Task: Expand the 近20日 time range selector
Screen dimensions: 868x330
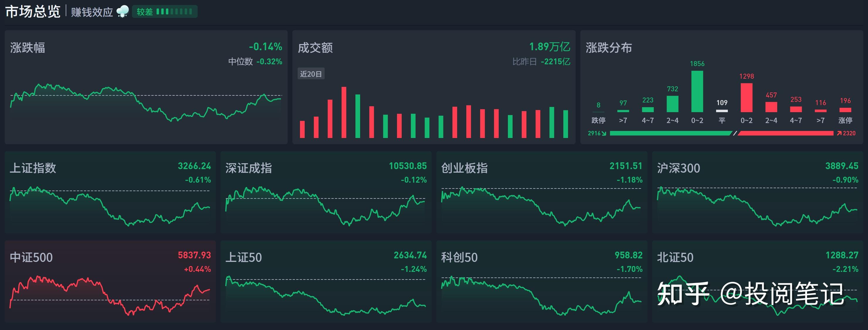Action: click(x=311, y=74)
